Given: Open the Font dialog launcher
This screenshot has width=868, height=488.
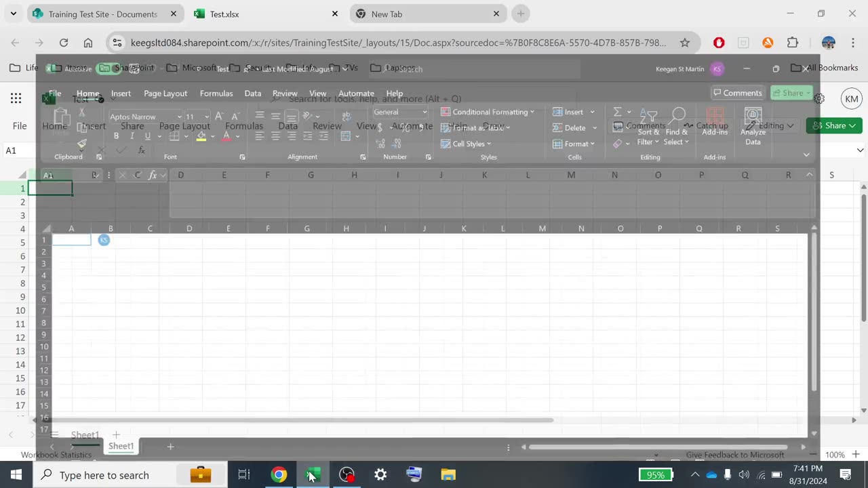Looking at the screenshot, I should tap(242, 157).
